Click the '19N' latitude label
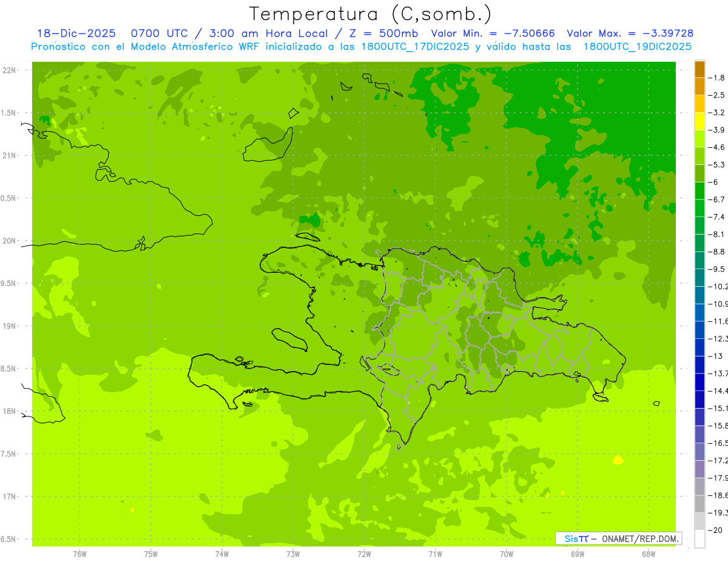The image size is (728, 562). pos(10,326)
